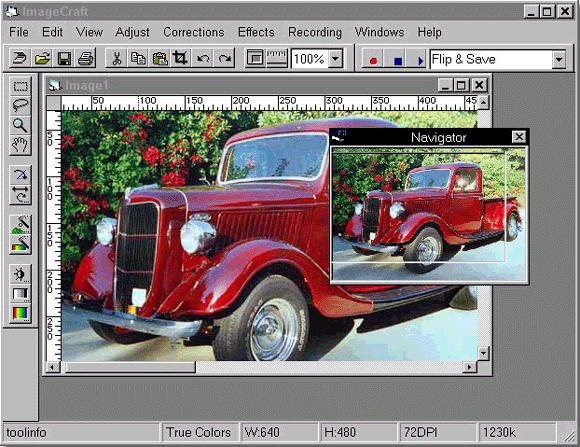Select the Zoom magnifier tool
The image size is (580, 447).
pyautogui.click(x=20, y=125)
